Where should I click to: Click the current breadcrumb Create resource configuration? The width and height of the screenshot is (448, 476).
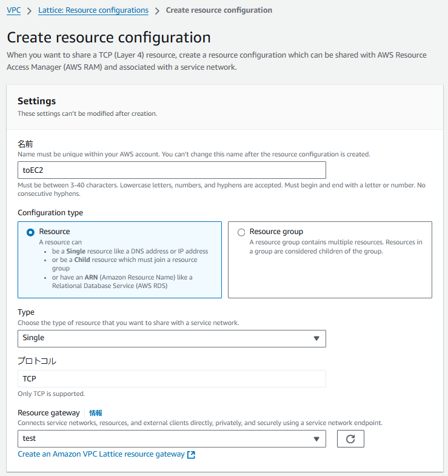[x=219, y=10]
